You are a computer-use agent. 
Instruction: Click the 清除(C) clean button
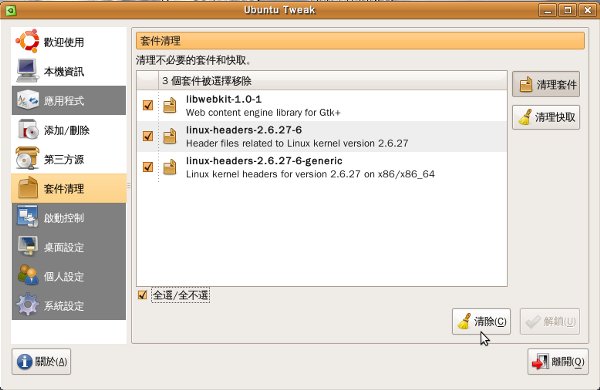click(x=481, y=321)
